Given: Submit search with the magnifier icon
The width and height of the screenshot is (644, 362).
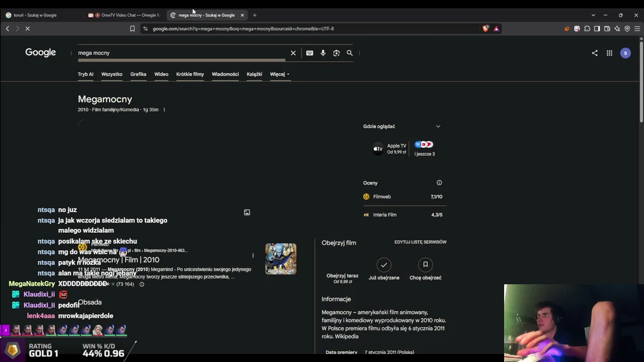Looking at the screenshot, I should click(350, 53).
